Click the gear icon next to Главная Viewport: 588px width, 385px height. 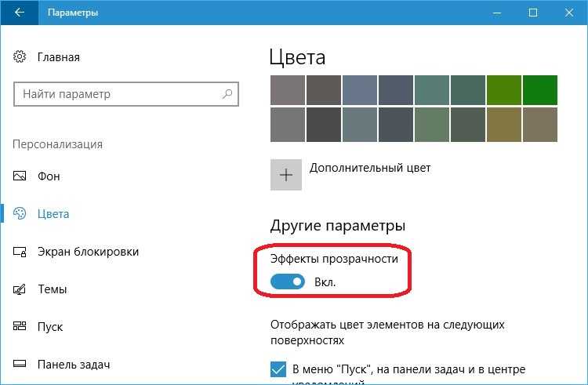click(x=20, y=56)
